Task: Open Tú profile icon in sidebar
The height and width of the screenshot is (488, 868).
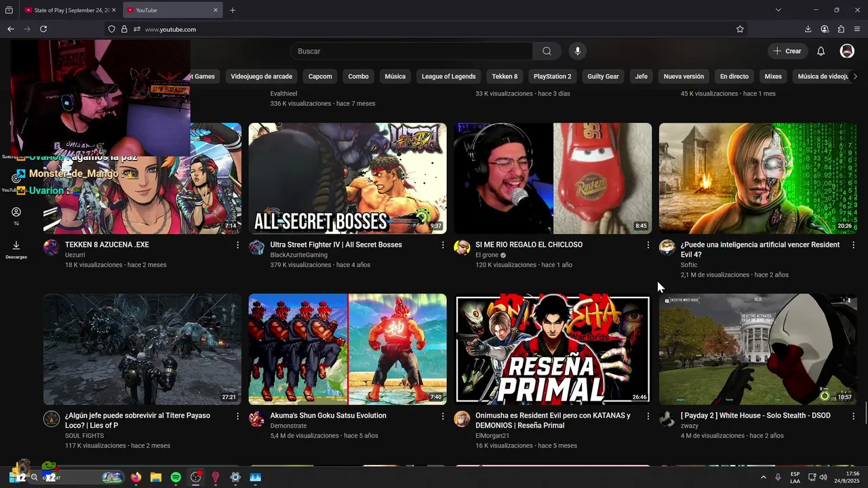Action: 16,216
